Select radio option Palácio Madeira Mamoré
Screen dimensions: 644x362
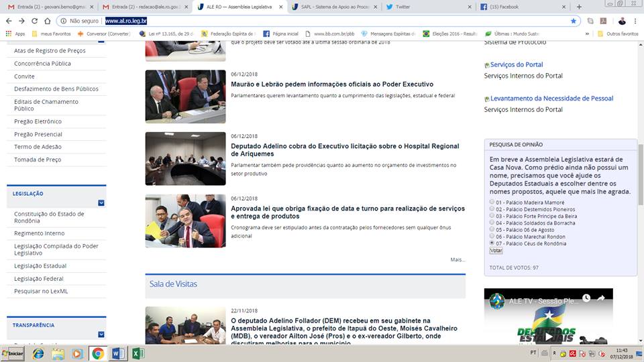coord(492,201)
